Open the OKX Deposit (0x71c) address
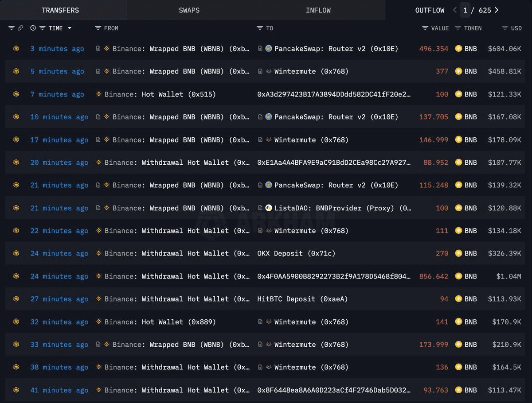This screenshot has width=532, height=403. point(296,253)
